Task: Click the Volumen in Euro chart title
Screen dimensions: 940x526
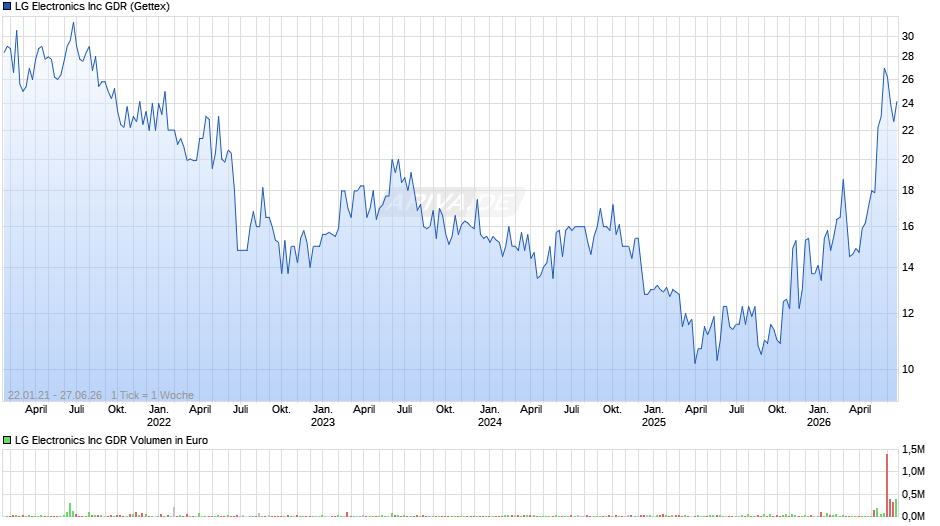Action: pyautogui.click(x=112, y=440)
